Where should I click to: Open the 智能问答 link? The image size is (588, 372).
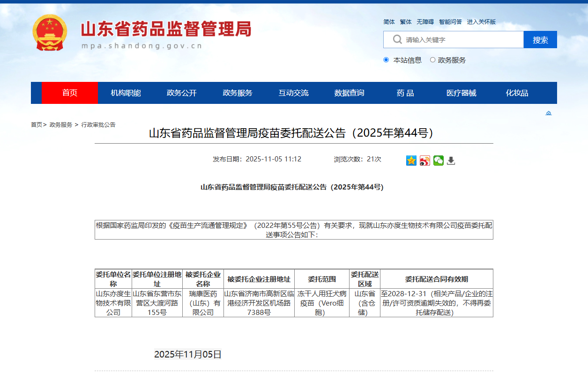450,22
